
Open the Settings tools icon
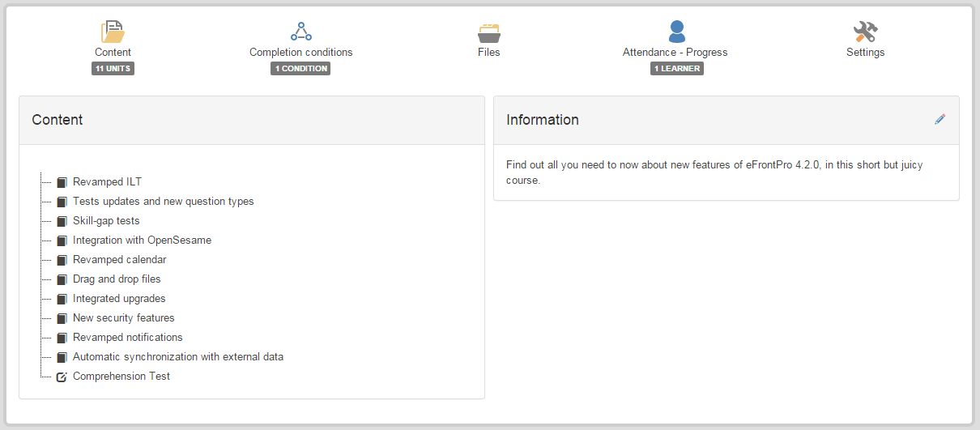(x=865, y=32)
